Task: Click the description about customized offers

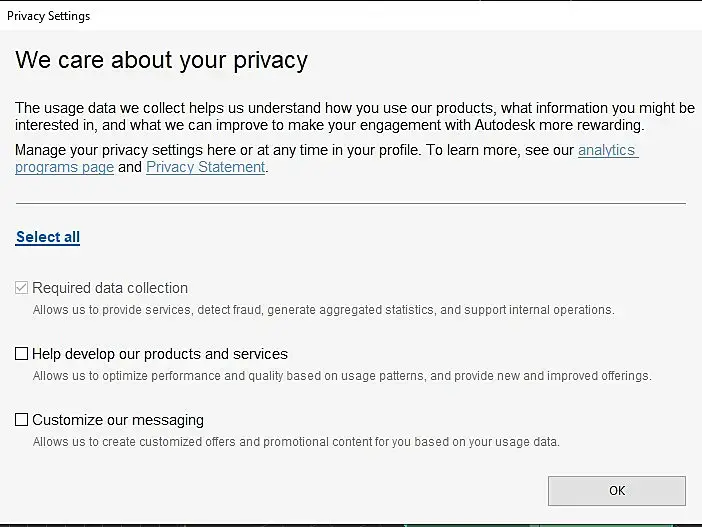Action: [296, 442]
